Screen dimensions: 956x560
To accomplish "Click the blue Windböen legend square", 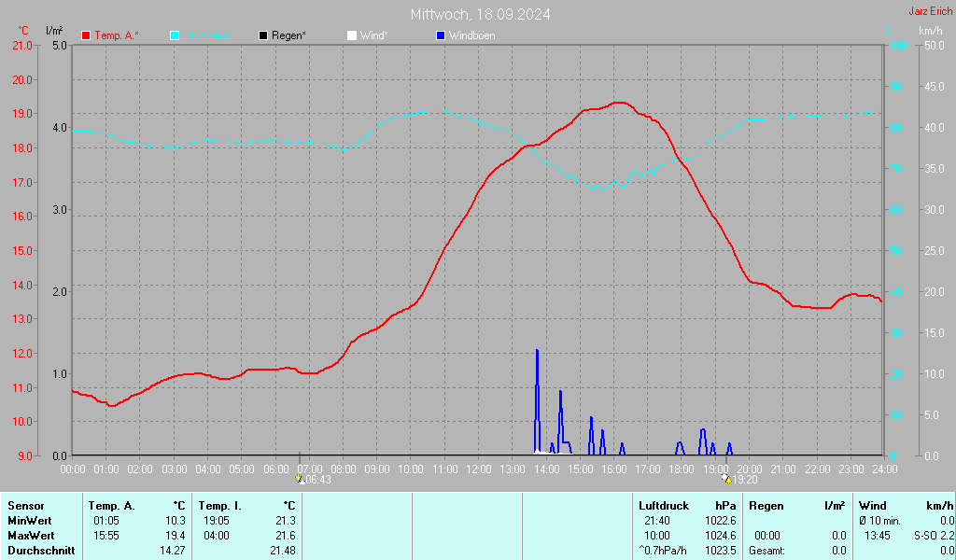I will tap(441, 35).
